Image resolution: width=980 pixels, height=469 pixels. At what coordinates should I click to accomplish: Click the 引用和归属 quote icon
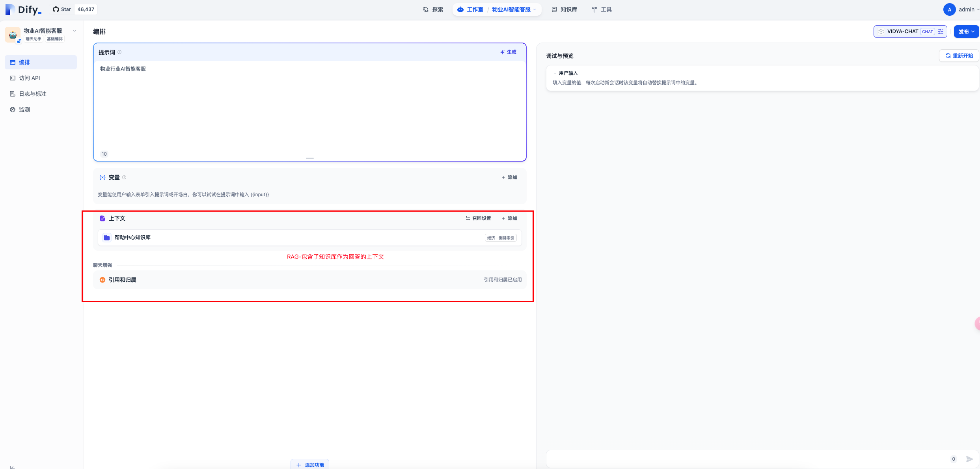pos(102,280)
